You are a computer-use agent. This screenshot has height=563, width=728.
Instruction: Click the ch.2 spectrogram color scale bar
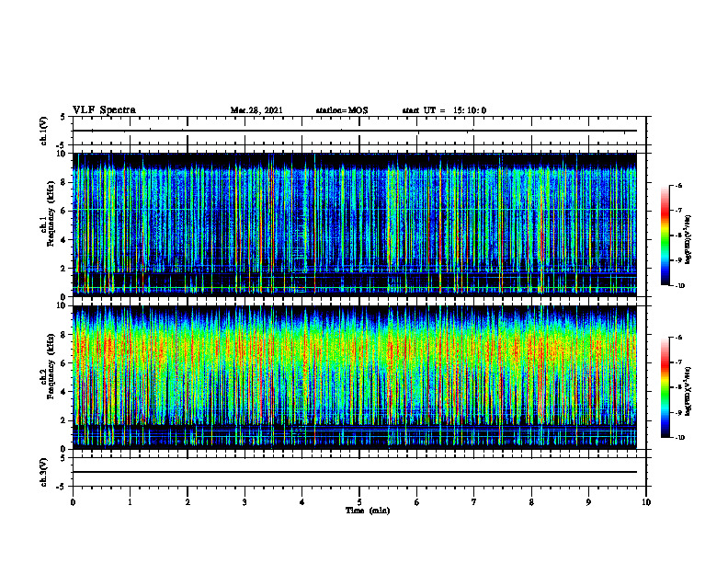(665, 387)
